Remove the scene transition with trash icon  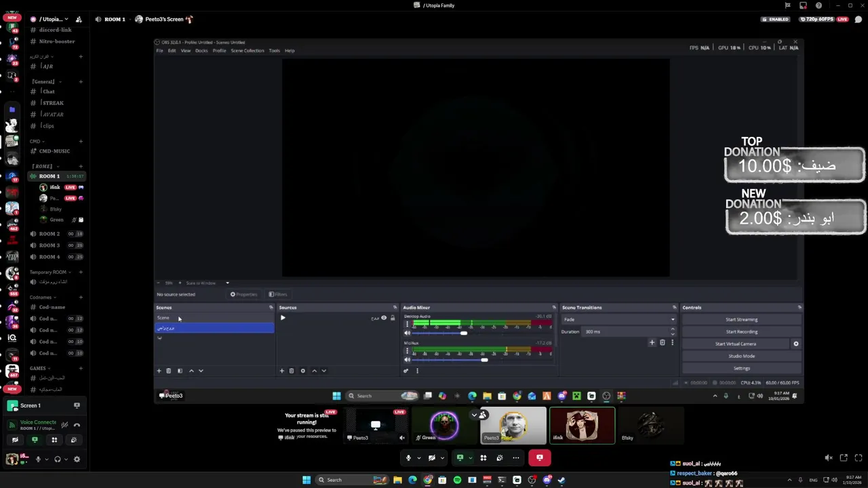click(663, 342)
